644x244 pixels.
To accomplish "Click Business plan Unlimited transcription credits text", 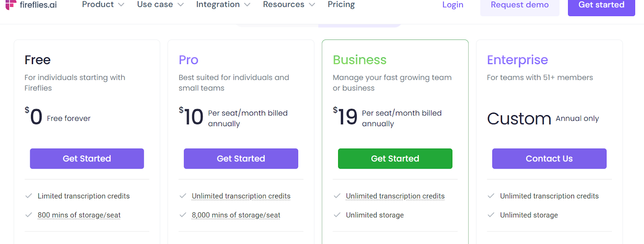I will (x=395, y=196).
